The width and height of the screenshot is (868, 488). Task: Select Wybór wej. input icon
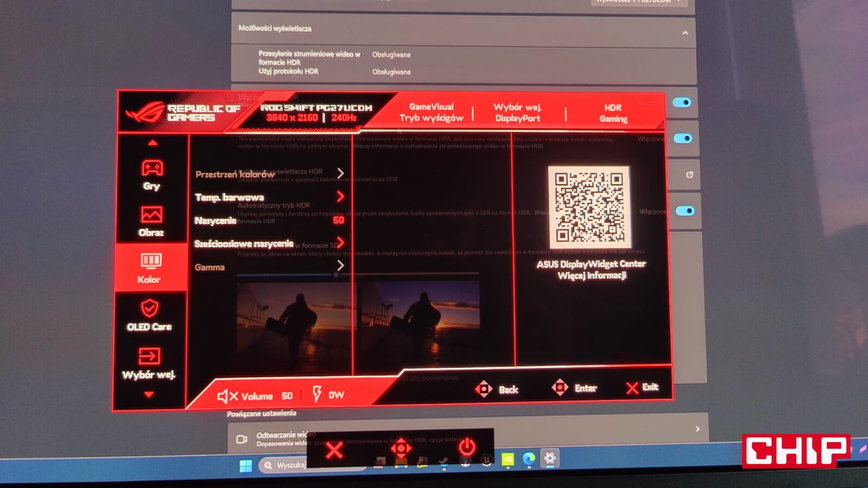pos(149,357)
